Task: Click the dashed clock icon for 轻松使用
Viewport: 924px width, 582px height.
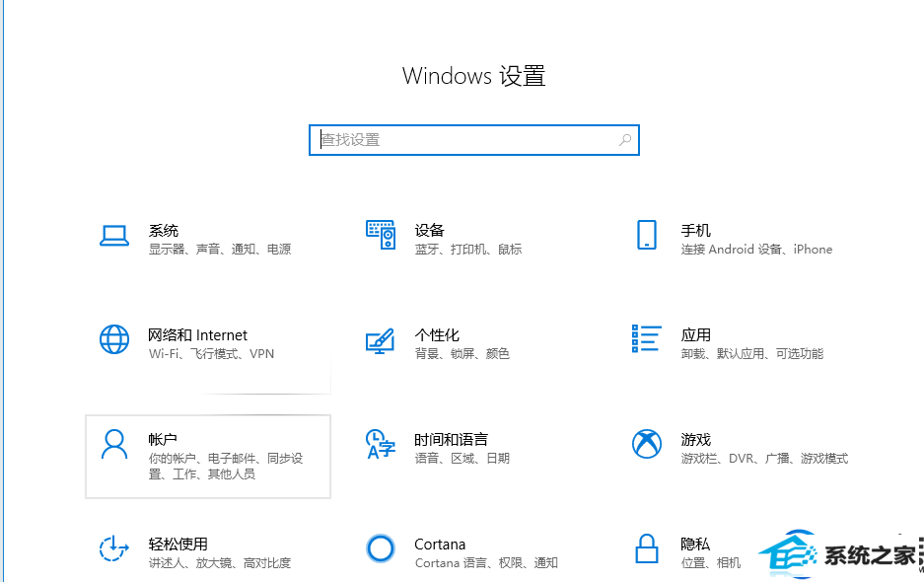Action: point(113,548)
